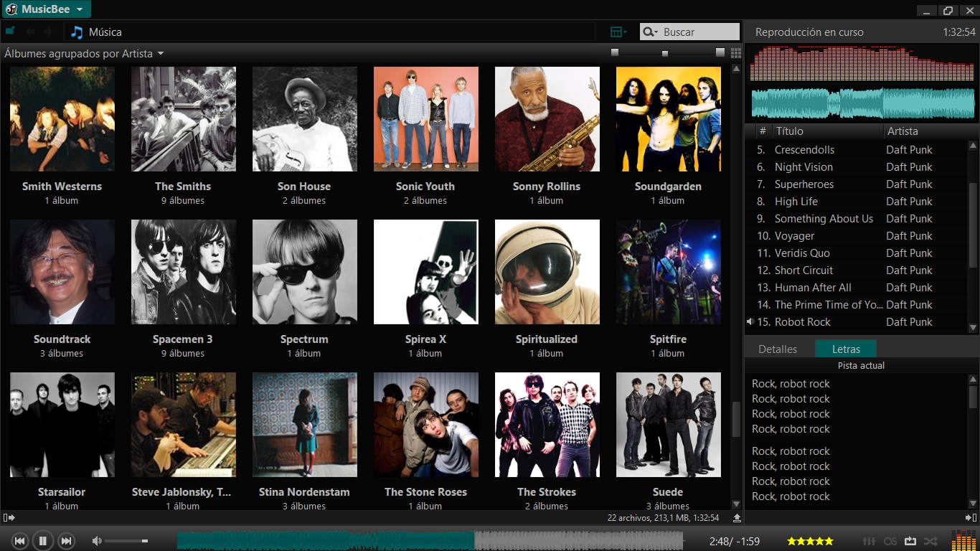Image resolution: width=980 pixels, height=551 pixels.
Task: Enable repeat playback mode
Action: [910, 542]
